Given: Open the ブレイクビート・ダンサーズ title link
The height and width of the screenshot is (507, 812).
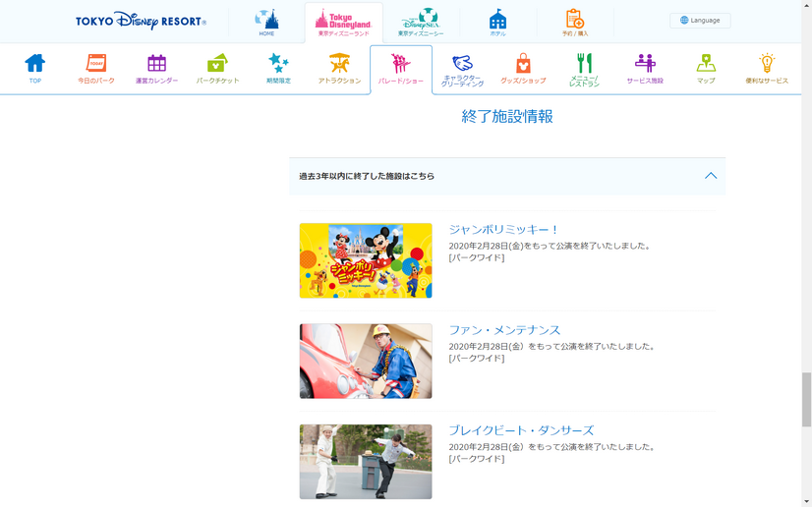Looking at the screenshot, I should click(x=521, y=430).
